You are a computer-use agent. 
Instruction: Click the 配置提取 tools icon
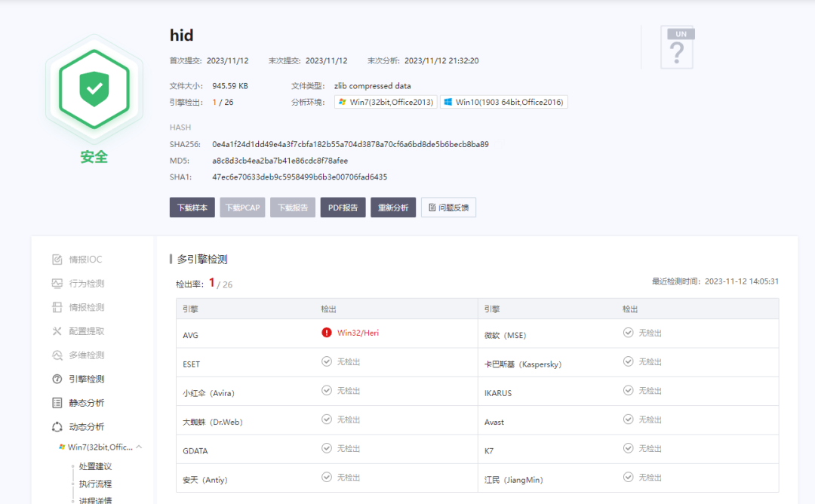[x=57, y=331]
